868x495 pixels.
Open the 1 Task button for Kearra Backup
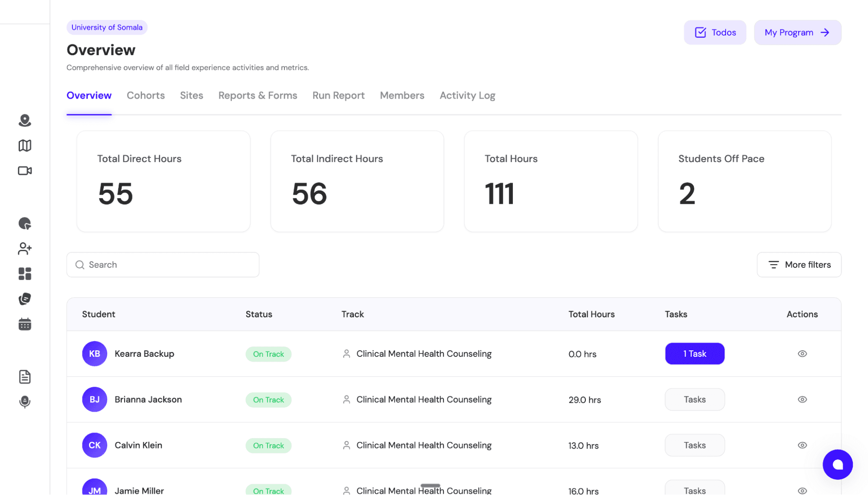[694, 354]
